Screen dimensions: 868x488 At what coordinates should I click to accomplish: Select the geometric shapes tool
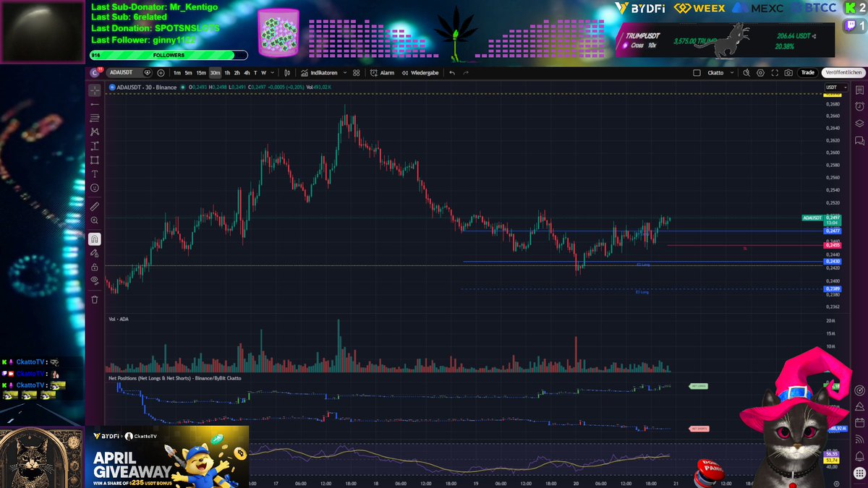click(x=95, y=160)
